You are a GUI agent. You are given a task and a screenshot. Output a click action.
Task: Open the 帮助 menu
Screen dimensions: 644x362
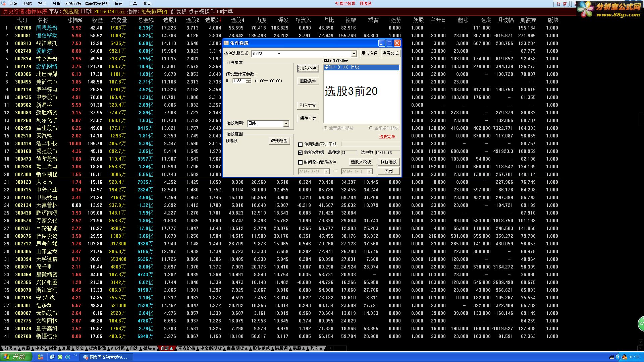pos(147,3)
